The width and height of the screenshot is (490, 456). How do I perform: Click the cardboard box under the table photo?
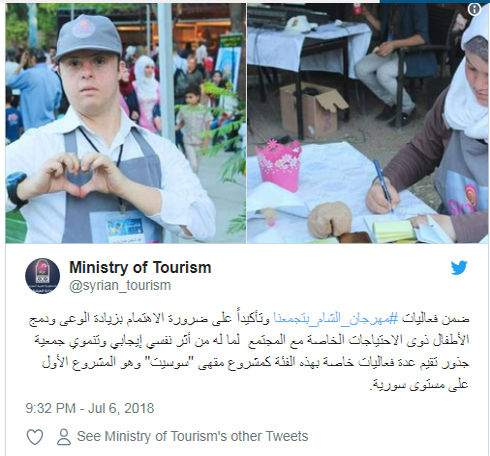coord(313,112)
